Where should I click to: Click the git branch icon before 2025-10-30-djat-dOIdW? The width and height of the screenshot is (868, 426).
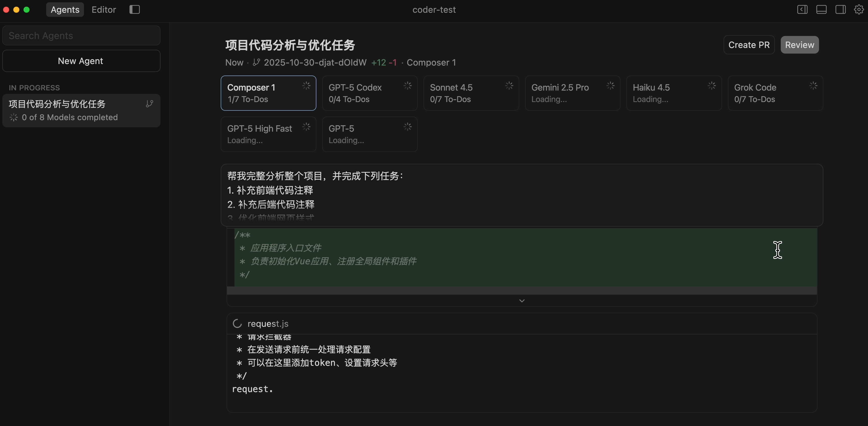[256, 62]
